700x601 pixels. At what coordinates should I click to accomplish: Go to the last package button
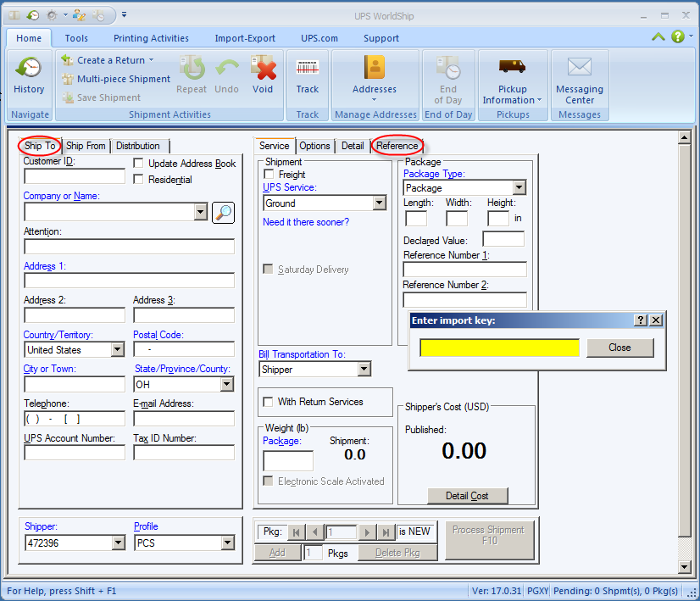386,532
